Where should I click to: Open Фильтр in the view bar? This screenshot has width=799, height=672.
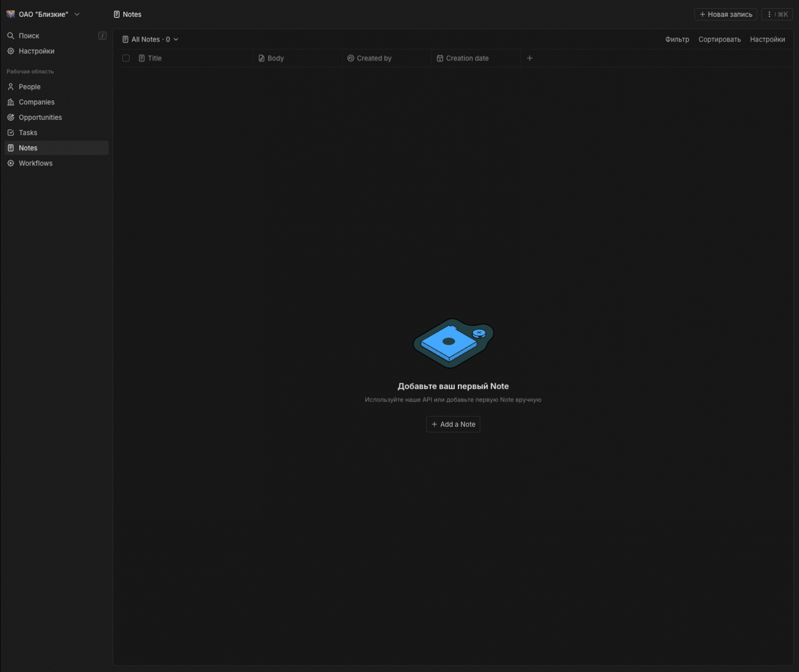(677, 39)
